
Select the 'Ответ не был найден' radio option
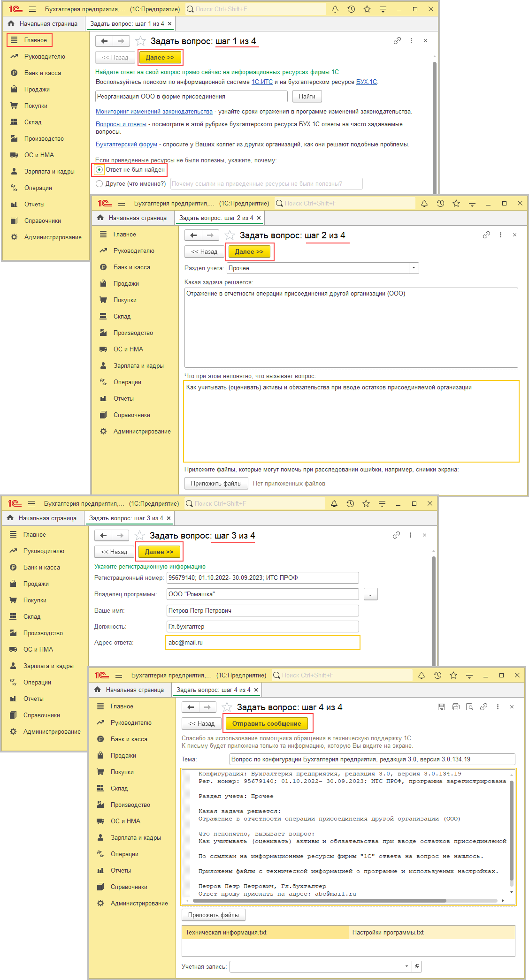tap(100, 170)
